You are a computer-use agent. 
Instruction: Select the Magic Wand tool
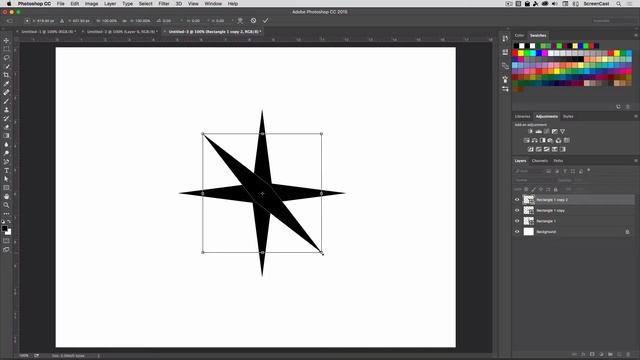(x=6, y=66)
